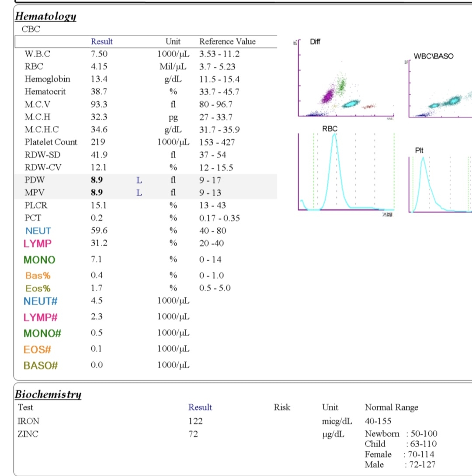Select the blue NEUT percentage label
The height and width of the screenshot is (476, 472).
click(x=38, y=231)
